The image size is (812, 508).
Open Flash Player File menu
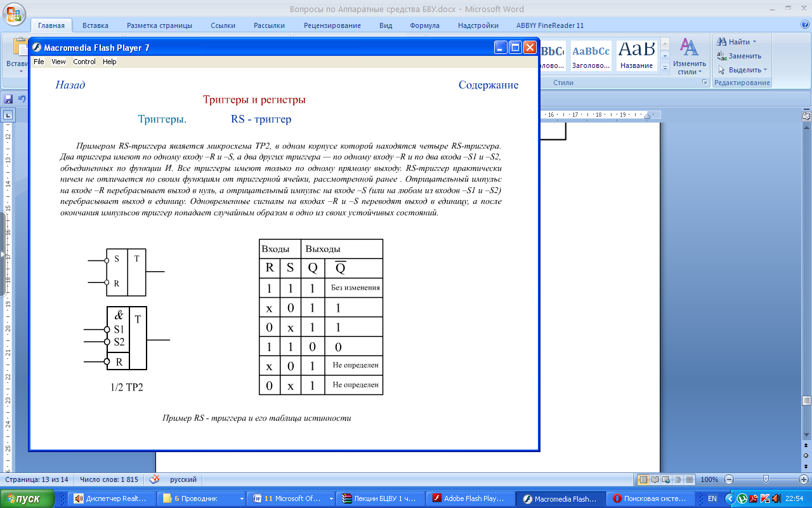(x=39, y=62)
